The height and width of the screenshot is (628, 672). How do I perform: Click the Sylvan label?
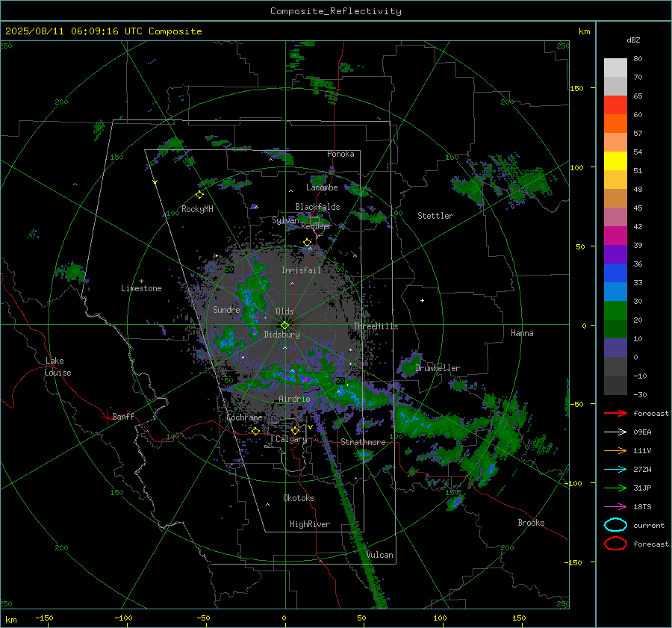285,220
